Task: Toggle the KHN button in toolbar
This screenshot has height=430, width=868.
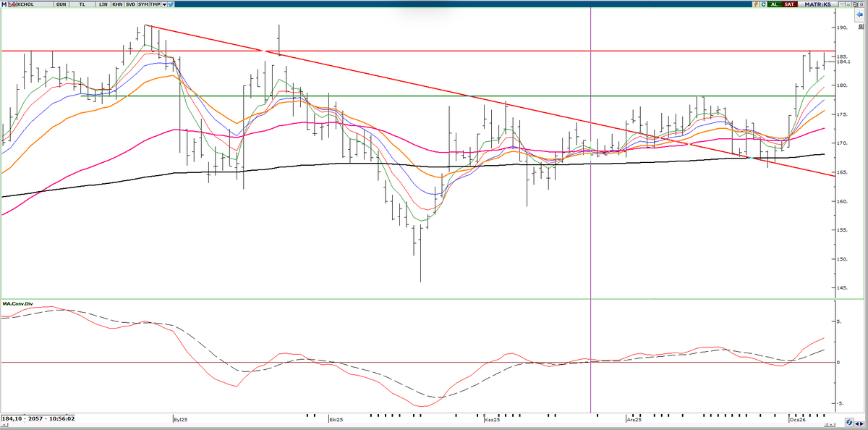Action: [x=117, y=4]
